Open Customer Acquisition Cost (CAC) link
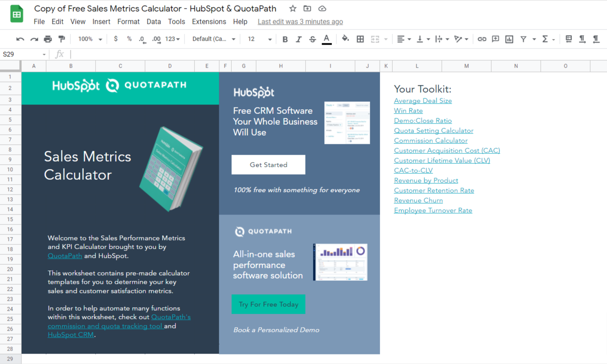Screen dimensions: 607x364 [447, 150]
